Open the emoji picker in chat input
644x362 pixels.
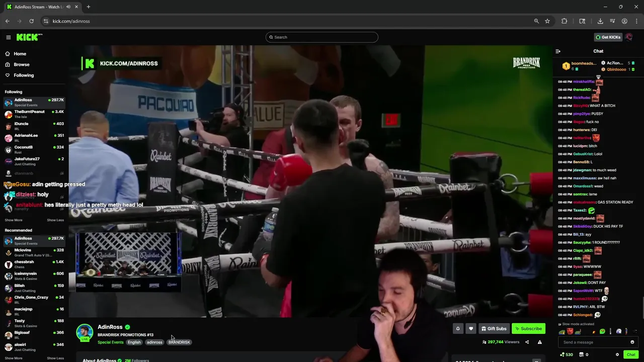click(x=632, y=342)
